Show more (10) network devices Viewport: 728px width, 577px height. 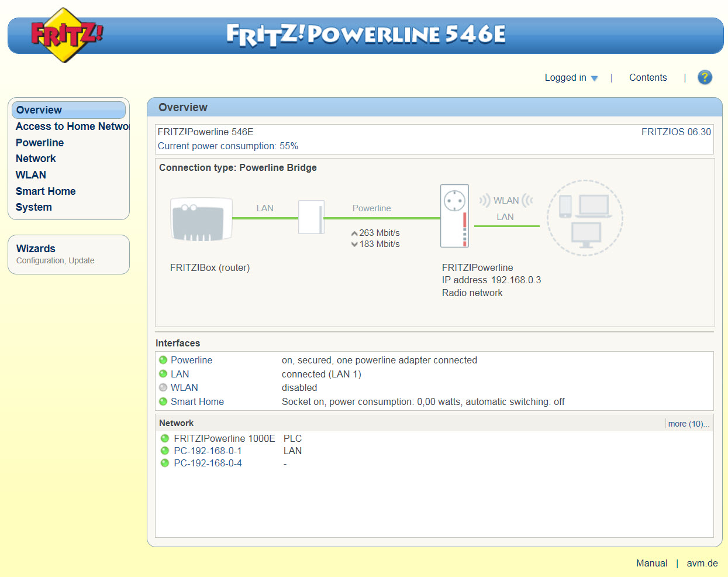tap(689, 424)
